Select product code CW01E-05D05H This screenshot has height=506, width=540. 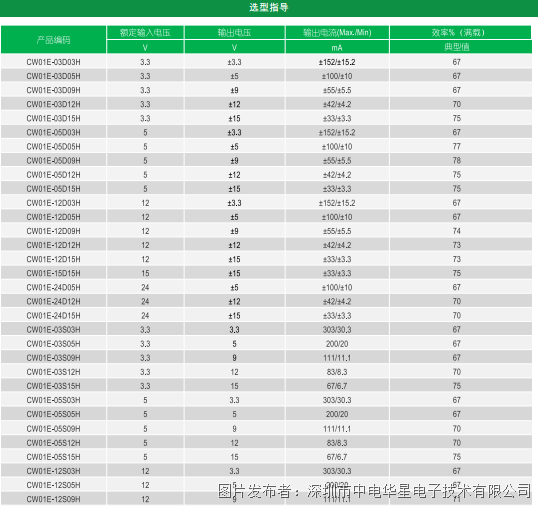[x=53, y=147]
